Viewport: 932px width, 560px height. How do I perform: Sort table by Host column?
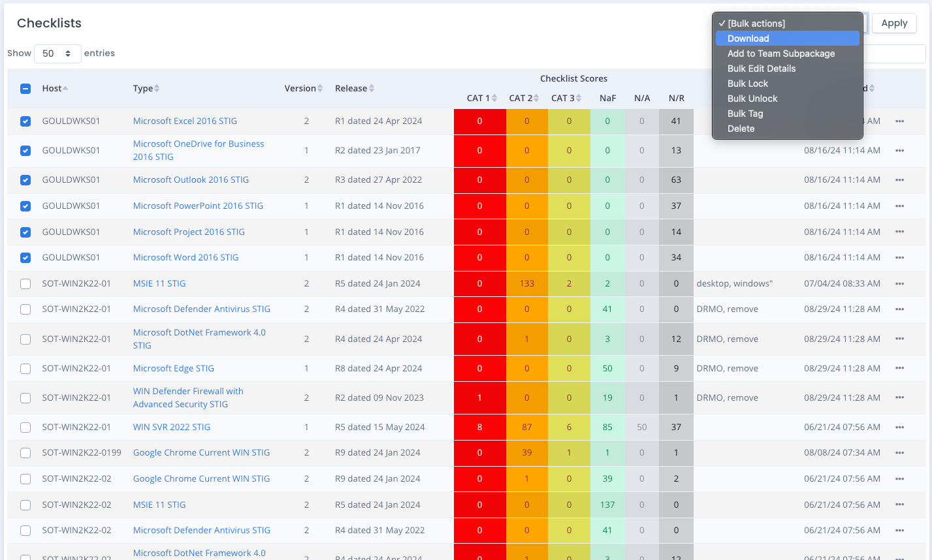click(x=55, y=89)
